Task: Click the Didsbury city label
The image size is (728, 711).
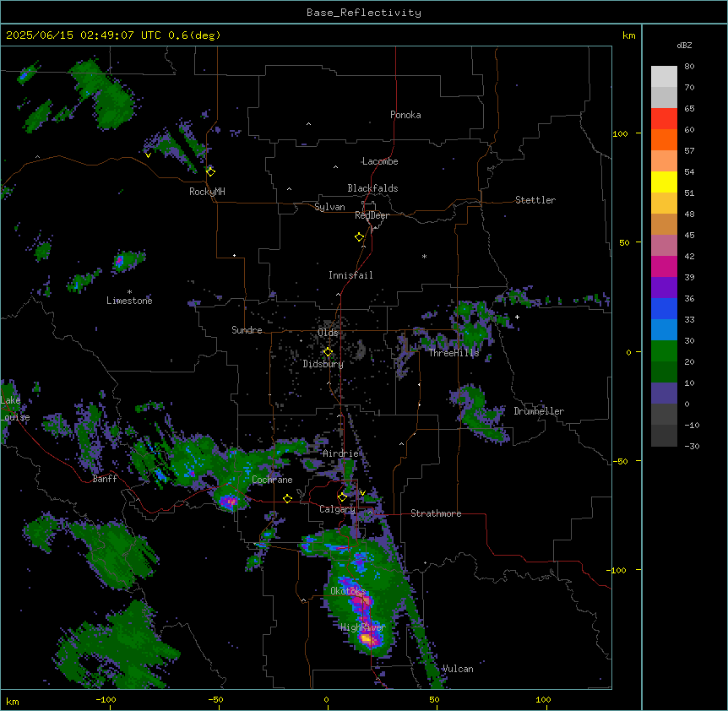Action: pyautogui.click(x=323, y=364)
